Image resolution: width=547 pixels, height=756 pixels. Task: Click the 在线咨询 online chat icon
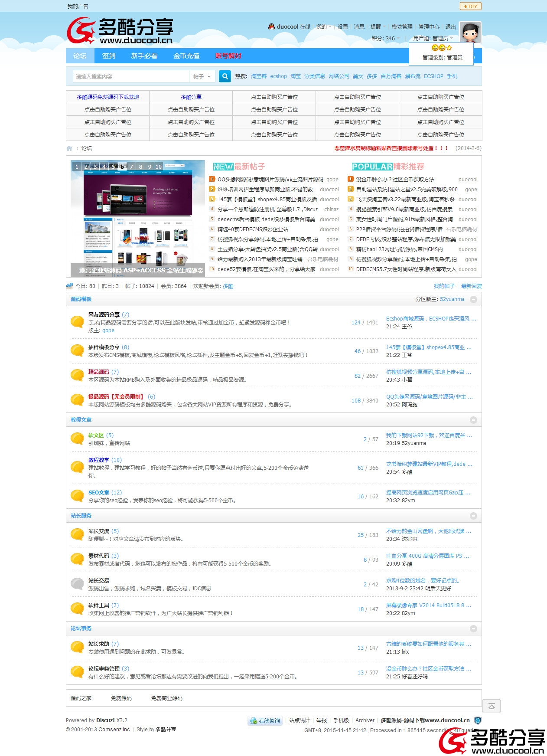265,720
